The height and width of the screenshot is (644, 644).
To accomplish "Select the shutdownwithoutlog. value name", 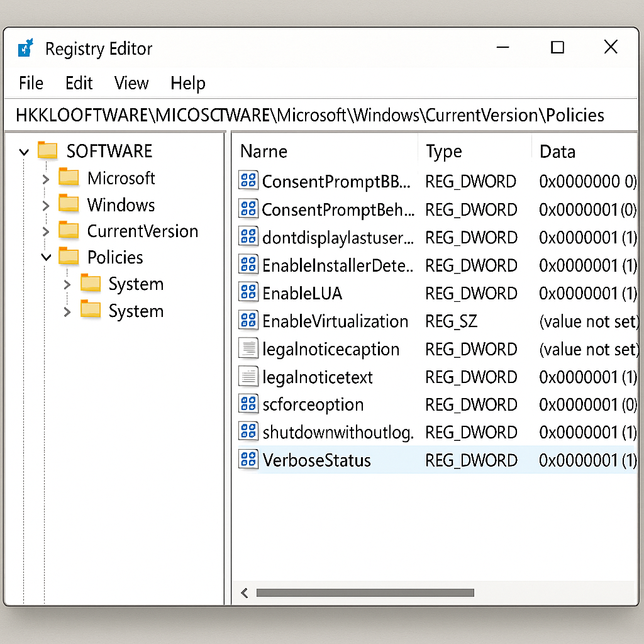I will click(x=338, y=433).
